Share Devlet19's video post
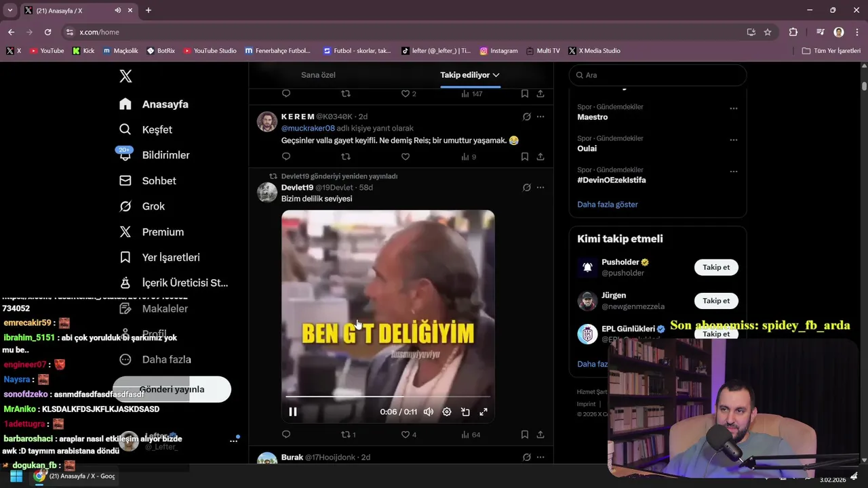Viewport: 868px width, 488px height. tap(540, 434)
